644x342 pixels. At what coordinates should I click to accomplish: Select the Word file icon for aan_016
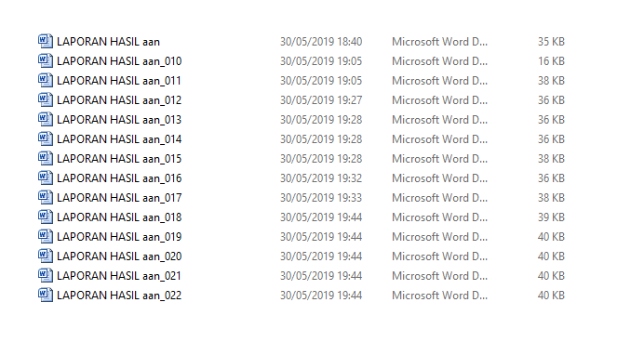[x=46, y=178]
